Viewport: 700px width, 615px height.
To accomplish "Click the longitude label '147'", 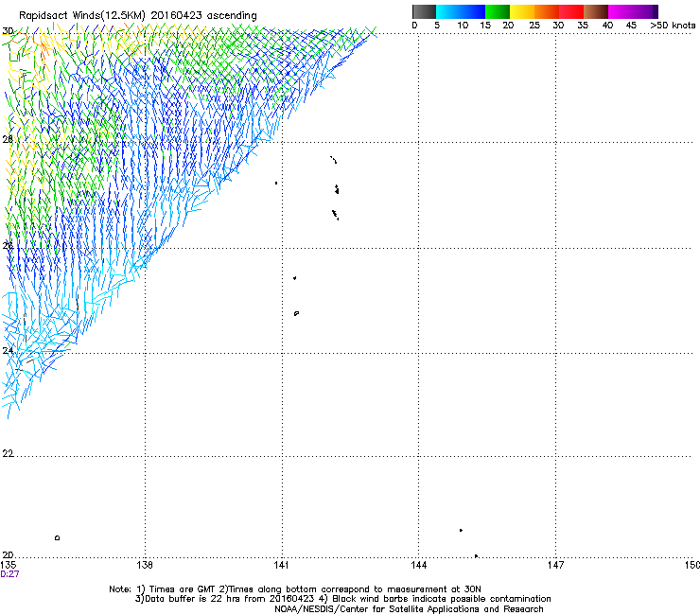I will [x=555, y=566].
